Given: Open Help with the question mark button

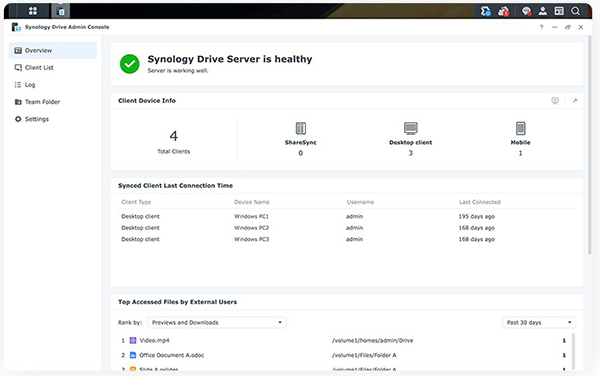Looking at the screenshot, I should click(541, 27).
